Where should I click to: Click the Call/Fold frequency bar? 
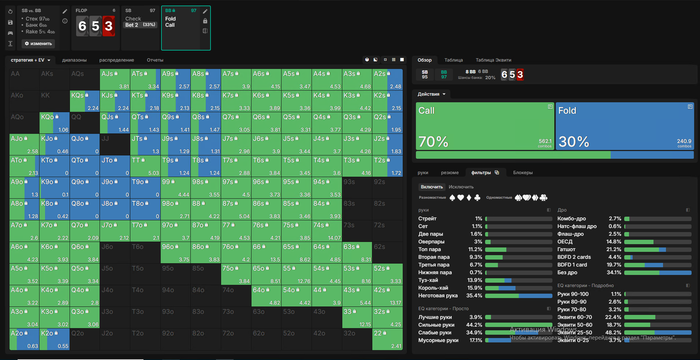554,155
